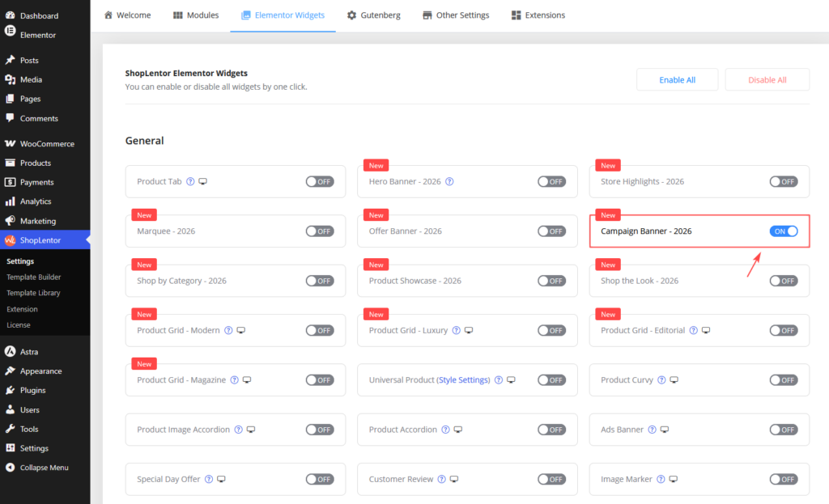The image size is (829, 504).
Task: Open help icon for Special Day Offer
Action: pos(209,479)
